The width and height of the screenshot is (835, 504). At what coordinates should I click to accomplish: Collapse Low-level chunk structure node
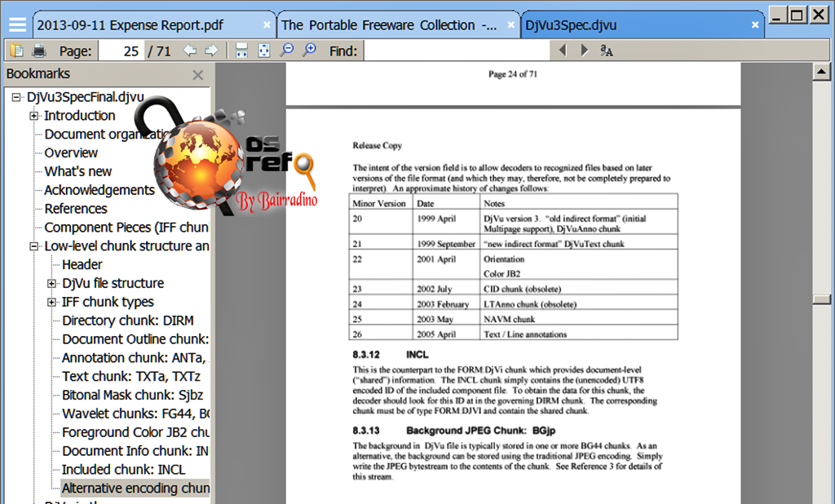click(33, 246)
